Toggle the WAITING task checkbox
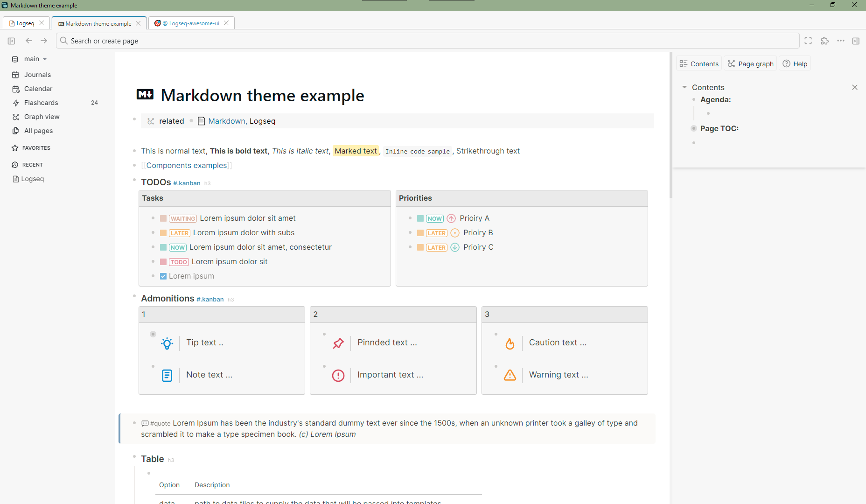 point(163,218)
